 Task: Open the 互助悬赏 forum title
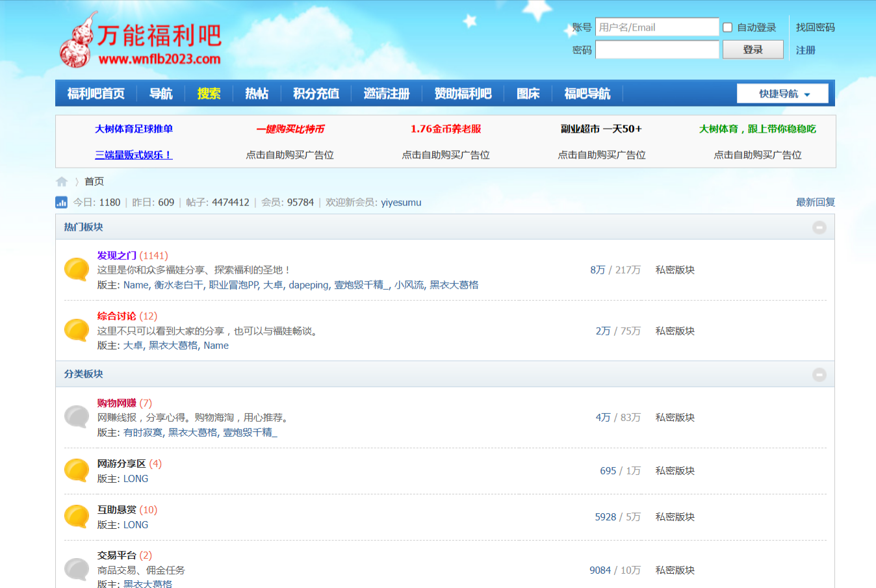[117, 509]
